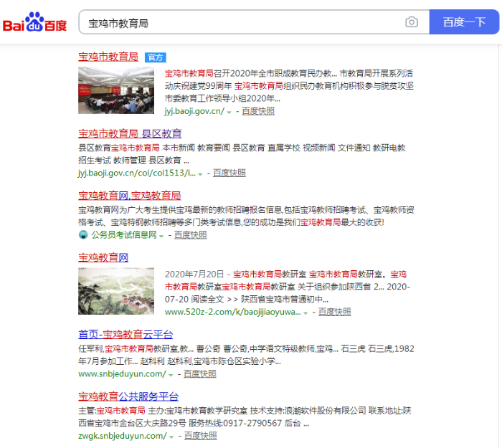502x448 pixels.
Task: Open the 宝鸡市教育局 official result title
Action: coord(108,57)
